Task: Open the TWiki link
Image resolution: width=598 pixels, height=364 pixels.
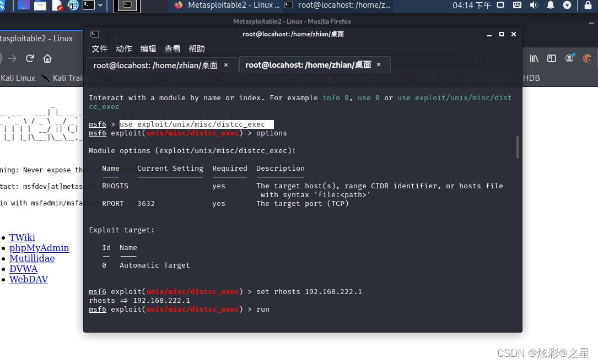Action: 22,237
